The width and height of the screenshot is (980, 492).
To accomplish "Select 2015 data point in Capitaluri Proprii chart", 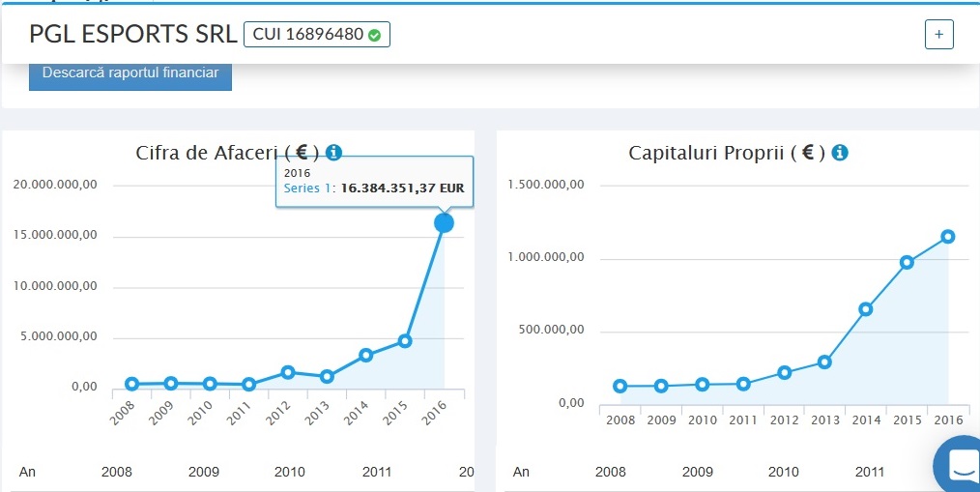I will 907,262.
